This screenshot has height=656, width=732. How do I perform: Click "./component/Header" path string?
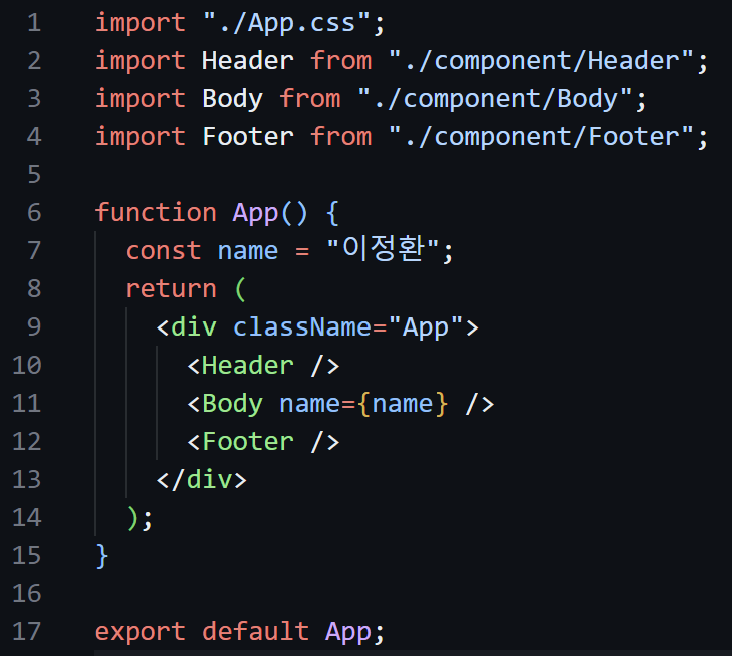tap(541, 61)
